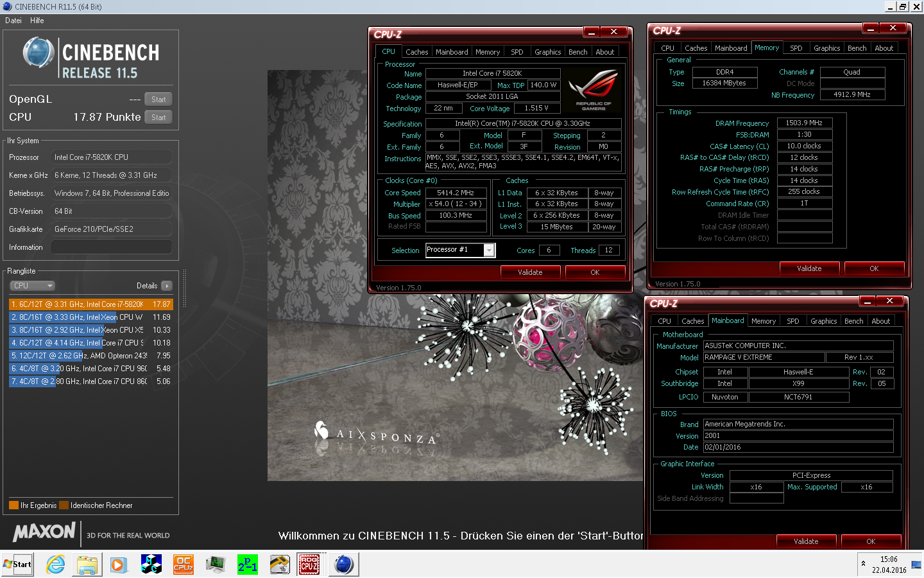Click Validate in CPU-Z Processor info window
The width and height of the screenshot is (924, 578).
point(530,272)
